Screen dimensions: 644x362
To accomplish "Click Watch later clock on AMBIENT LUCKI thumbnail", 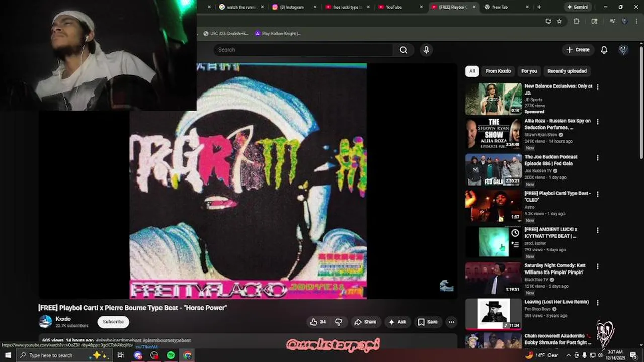I will click(515, 233).
